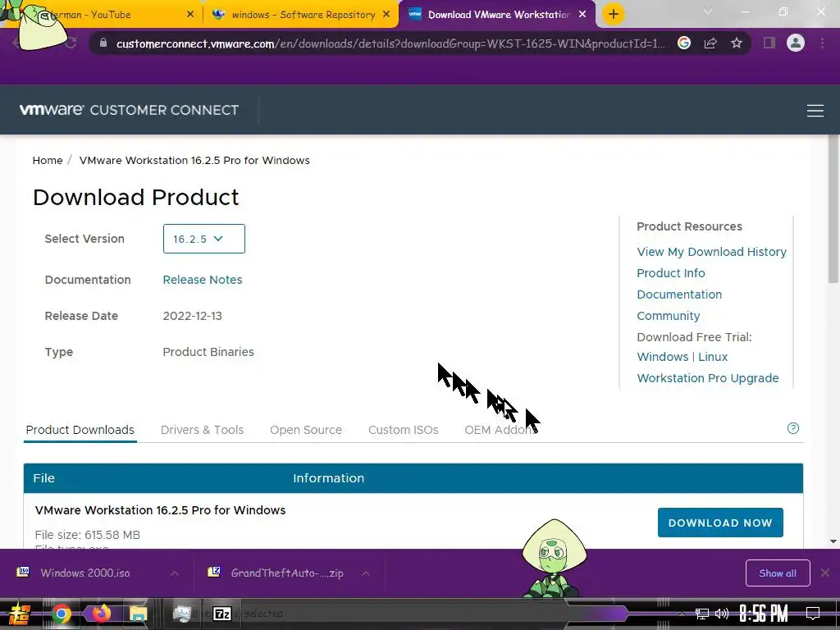The width and height of the screenshot is (840, 630).
Task: Open the 8:56 PM taskbar clock
Action: (x=764, y=614)
